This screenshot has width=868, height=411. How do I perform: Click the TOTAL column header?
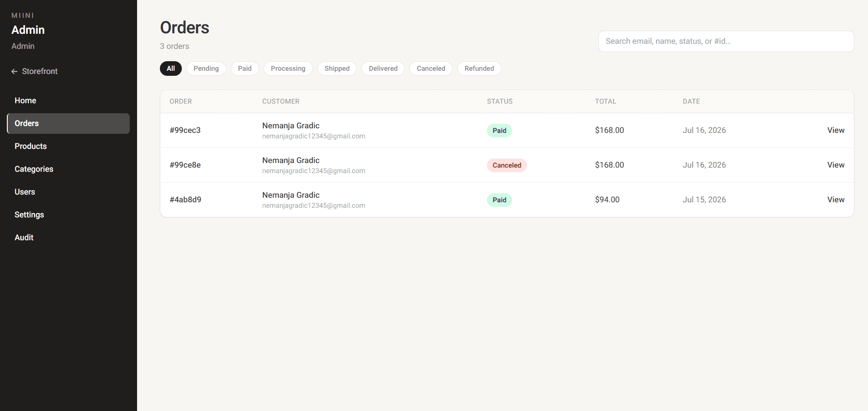click(x=606, y=101)
